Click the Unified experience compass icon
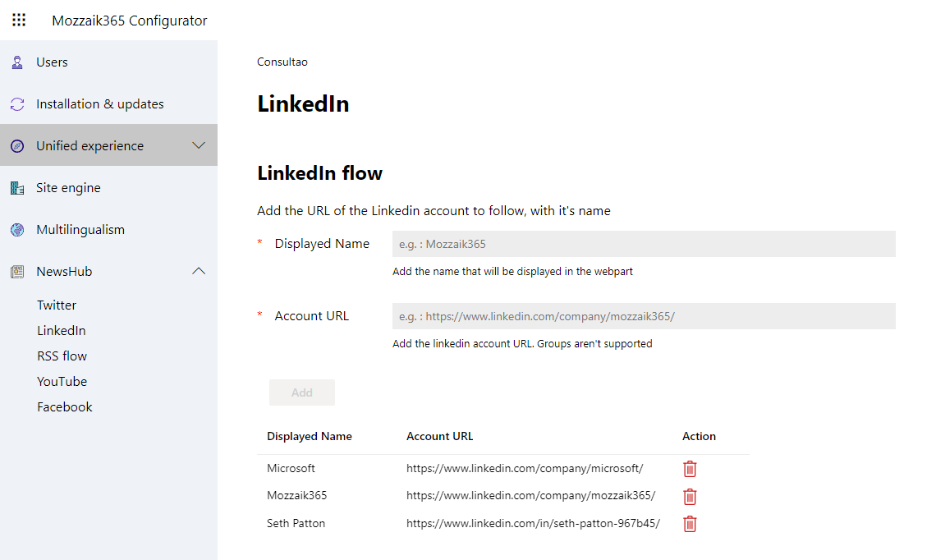This screenshot has width=936, height=560. (17, 145)
